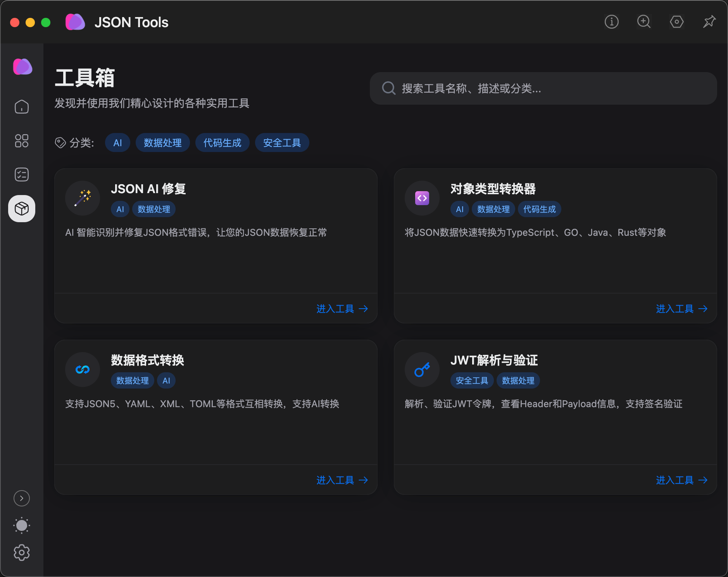Screen dimensions: 728x577
Task: Click description 支持JSON5、YAML、XML text
Action: [x=202, y=404]
